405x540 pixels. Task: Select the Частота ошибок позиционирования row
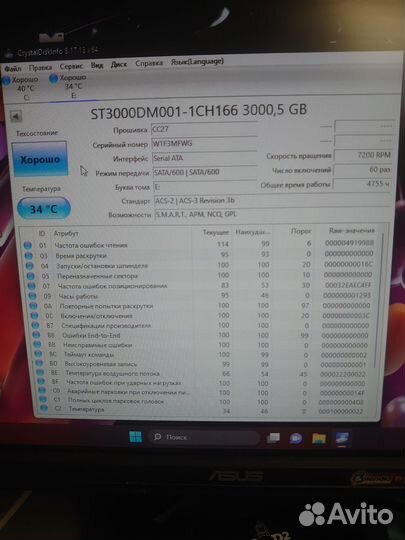click(x=201, y=286)
